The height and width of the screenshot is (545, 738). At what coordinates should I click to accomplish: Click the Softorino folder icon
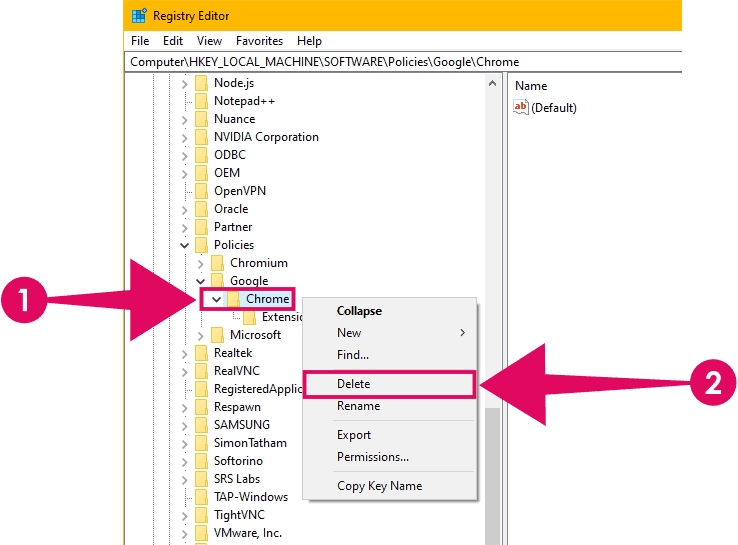(201, 461)
